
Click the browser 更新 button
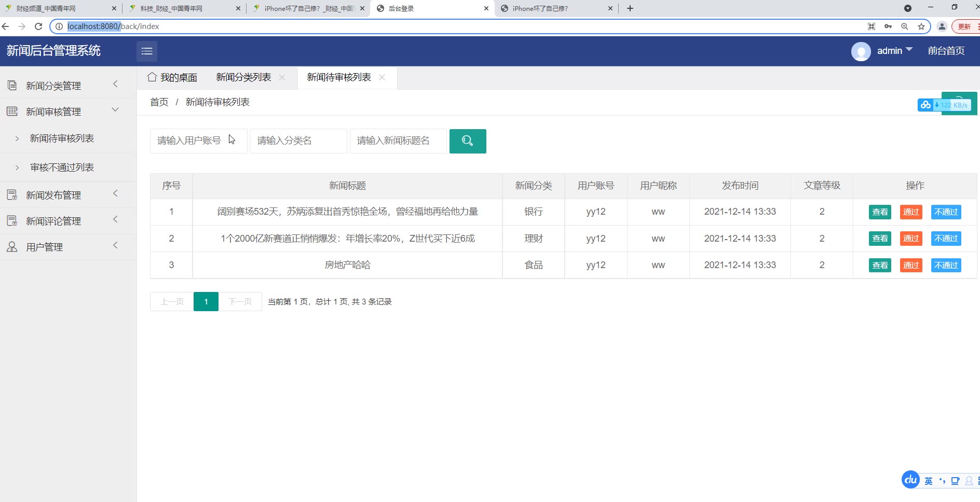[x=965, y=26]
